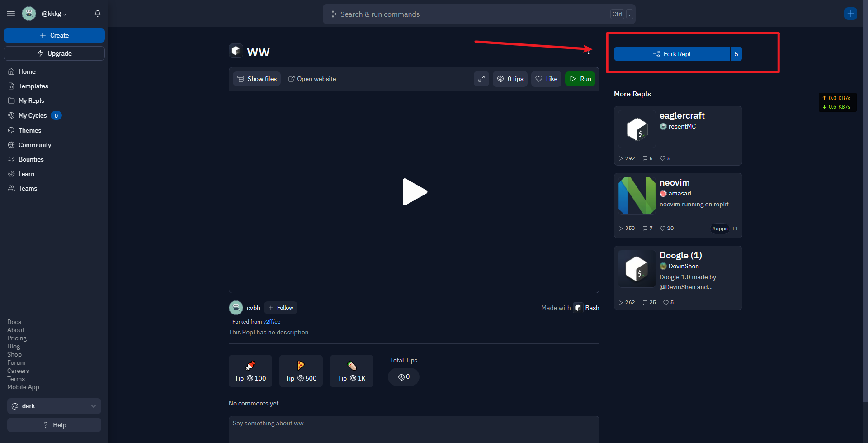Open the dark theme selector dropdown
The width and height of the screenshot is (868, 443).
[x=54, y=406]
